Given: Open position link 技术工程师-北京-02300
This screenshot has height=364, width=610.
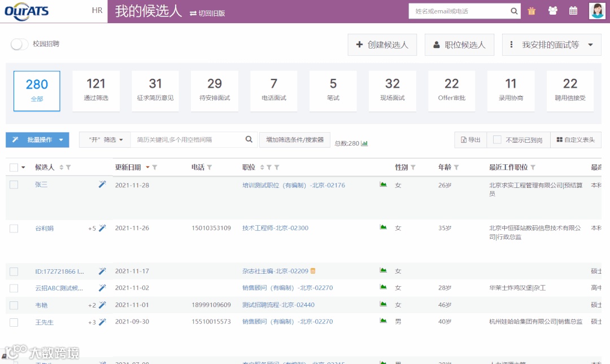Looking at the screenshot, I should click(x=276, y=228).
